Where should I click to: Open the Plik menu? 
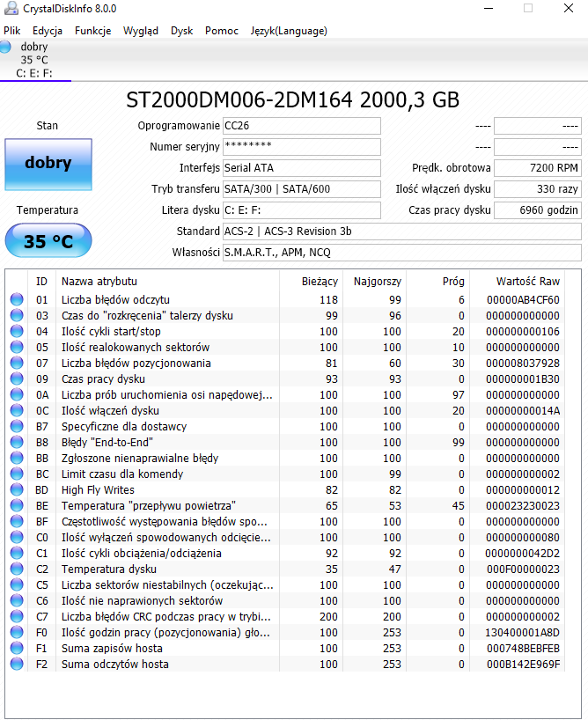12,31
